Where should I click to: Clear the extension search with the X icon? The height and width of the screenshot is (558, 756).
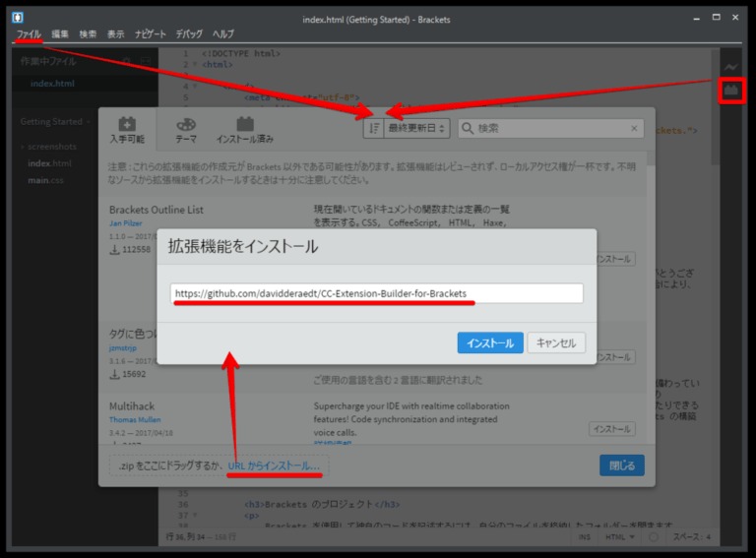[633, 128]
